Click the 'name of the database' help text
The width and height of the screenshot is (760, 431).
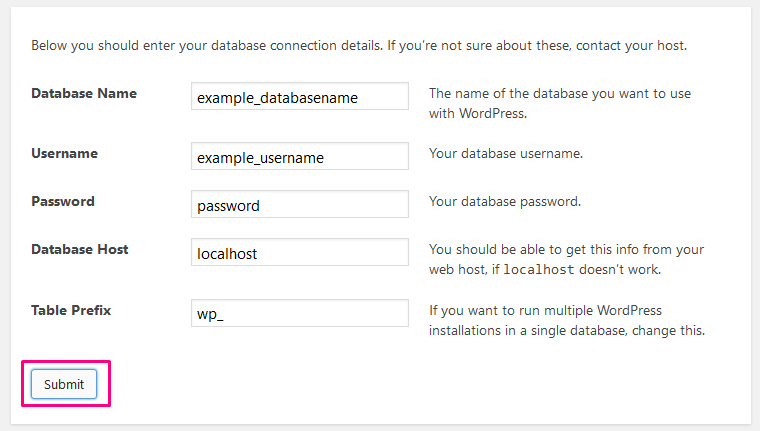[560, 103]
